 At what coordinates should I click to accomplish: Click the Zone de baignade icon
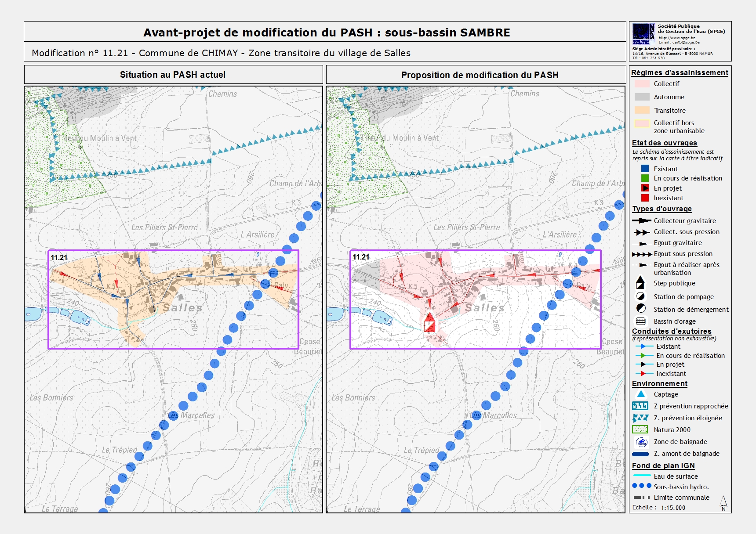coord(641,442)
